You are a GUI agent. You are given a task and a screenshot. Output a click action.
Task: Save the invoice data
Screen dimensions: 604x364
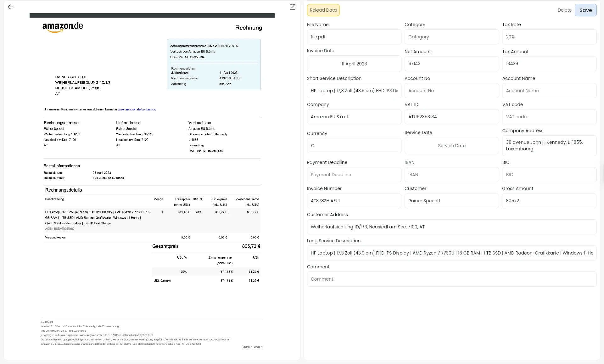click(x=585, y=10)
